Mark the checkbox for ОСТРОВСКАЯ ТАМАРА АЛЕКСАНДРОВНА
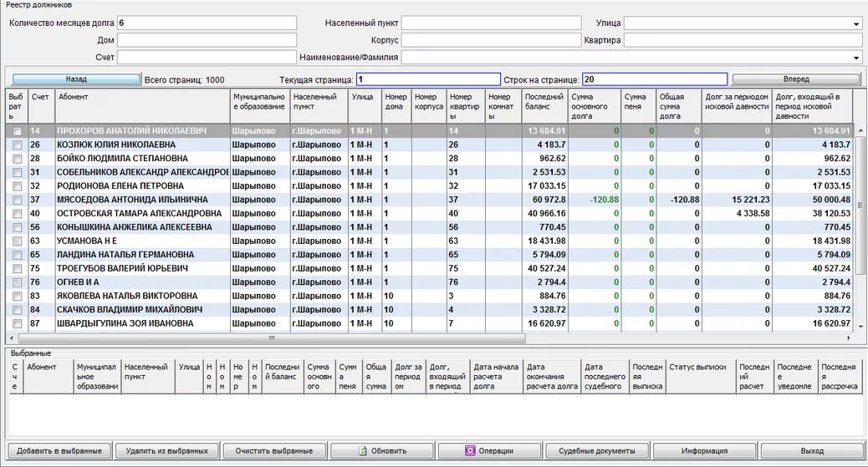Image resolution: width=868 pixels, height=467 pixels. (x=18, y=214)
